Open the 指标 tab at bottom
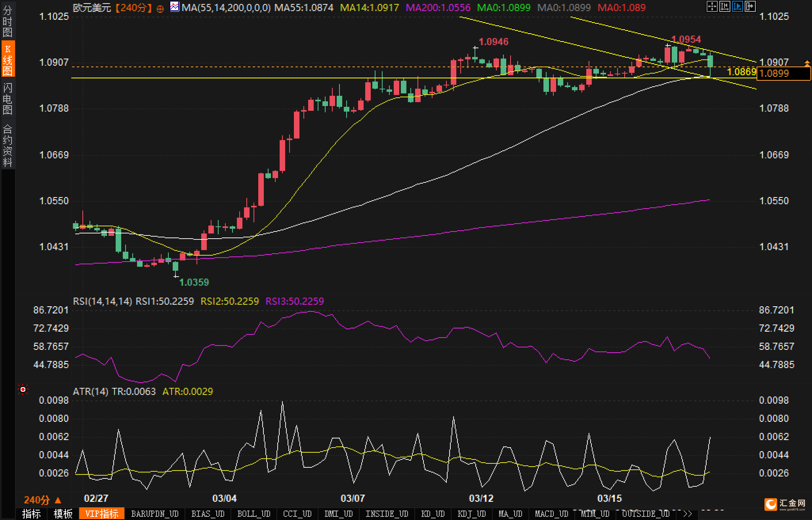The height and width of the screenshot is (520, 812). [x=32, y=514]
